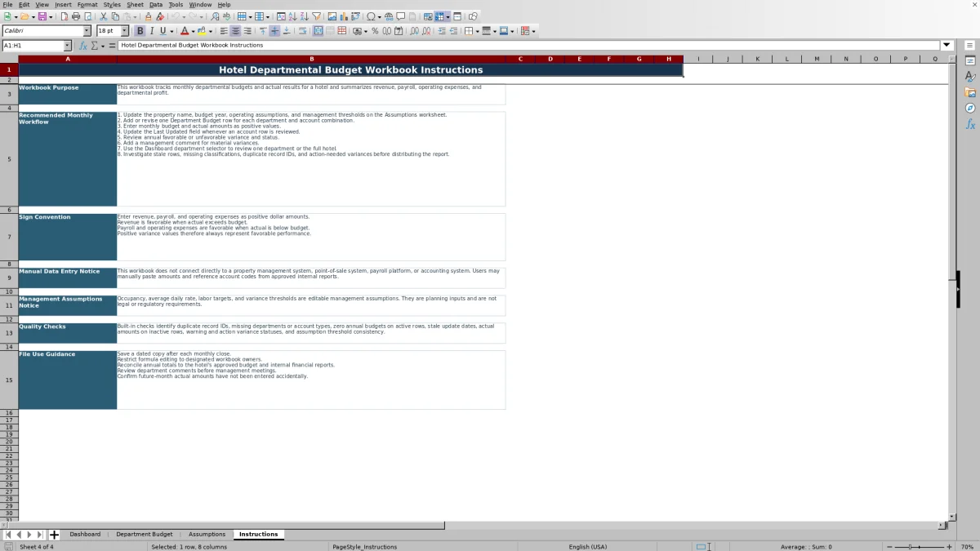Toggle Align Left
Viewport: 980px width, 551px height.
point(224,31)
